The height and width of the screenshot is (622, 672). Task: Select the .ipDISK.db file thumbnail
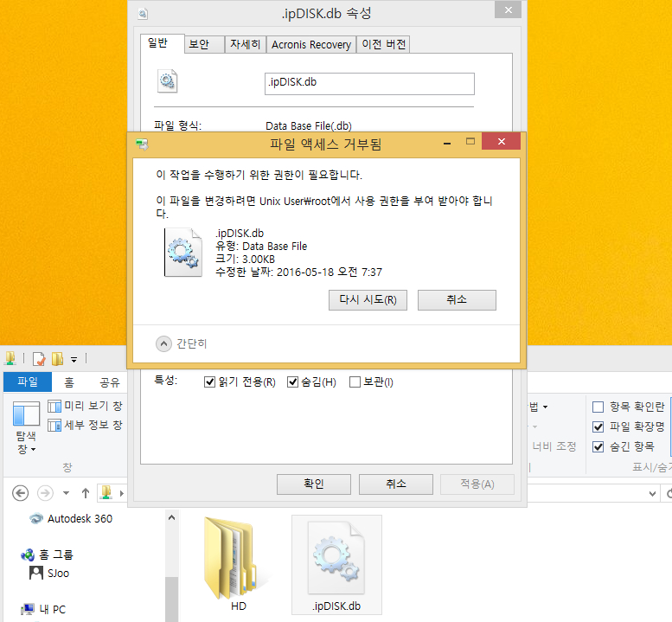(336, 565)
